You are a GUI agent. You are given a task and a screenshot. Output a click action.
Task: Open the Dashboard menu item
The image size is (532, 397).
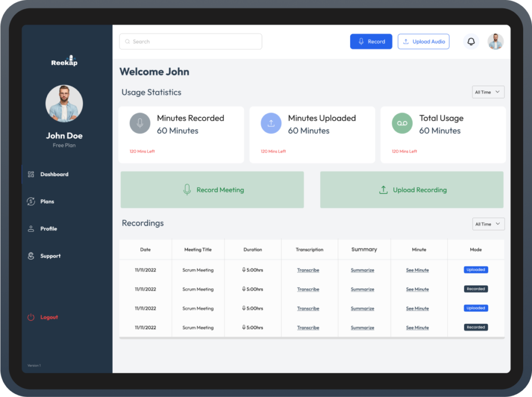pyautogui.click(x=54, y=175)
